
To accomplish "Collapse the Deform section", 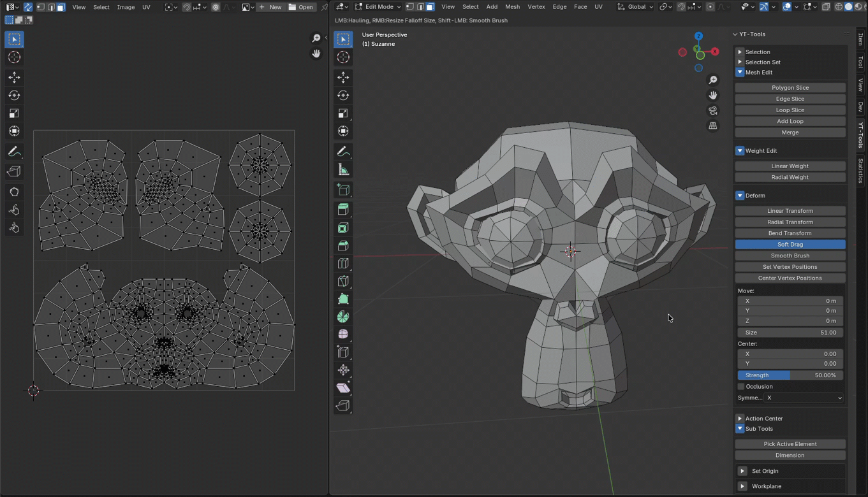I will 740,196.
